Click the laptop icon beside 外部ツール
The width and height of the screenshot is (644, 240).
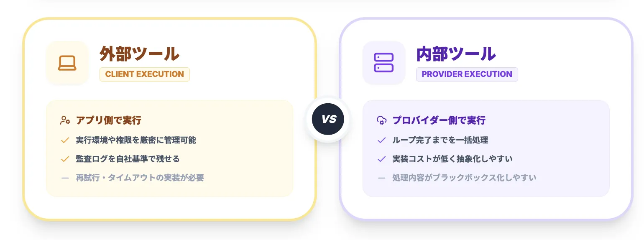(x=67, y=63)
